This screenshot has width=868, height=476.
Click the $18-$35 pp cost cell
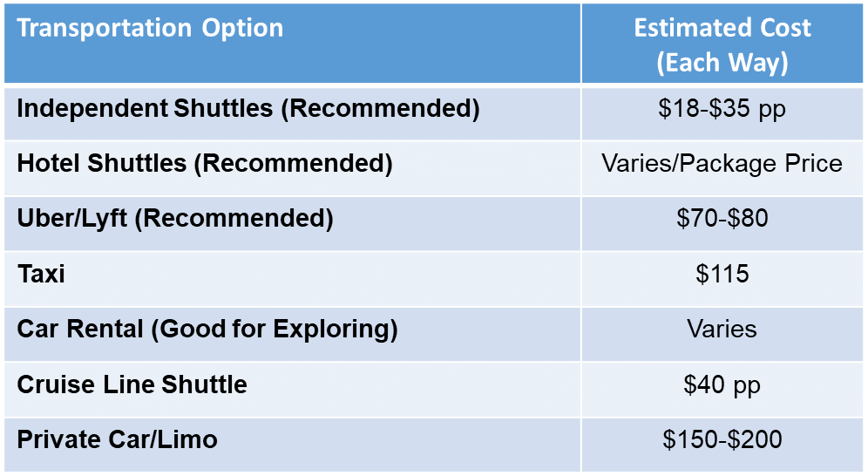pyautogui.click(x=722, y=108)
